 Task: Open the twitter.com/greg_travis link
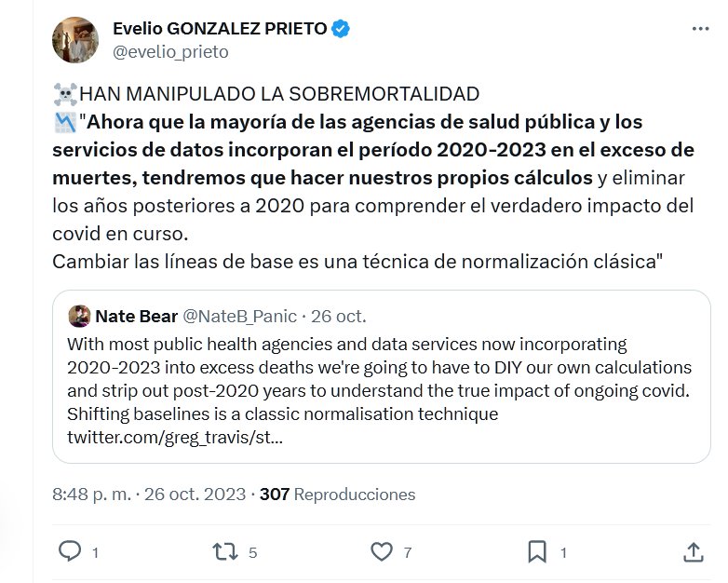tap(175, 437)
